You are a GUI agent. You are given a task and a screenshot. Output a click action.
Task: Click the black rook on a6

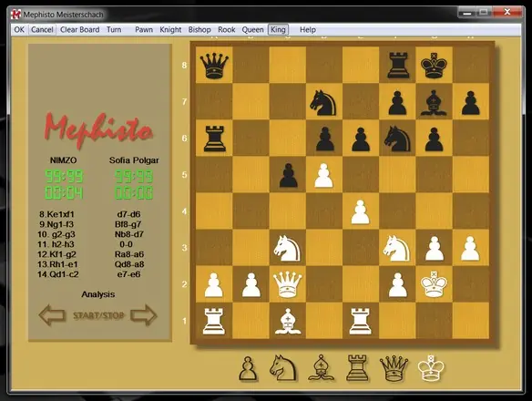pos(214,139)
